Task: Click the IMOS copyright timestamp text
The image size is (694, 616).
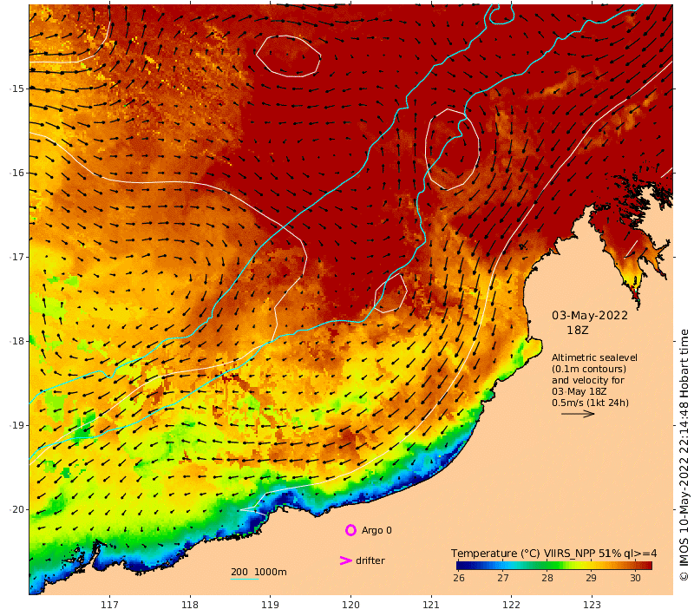Action: (x=684, y=455)
